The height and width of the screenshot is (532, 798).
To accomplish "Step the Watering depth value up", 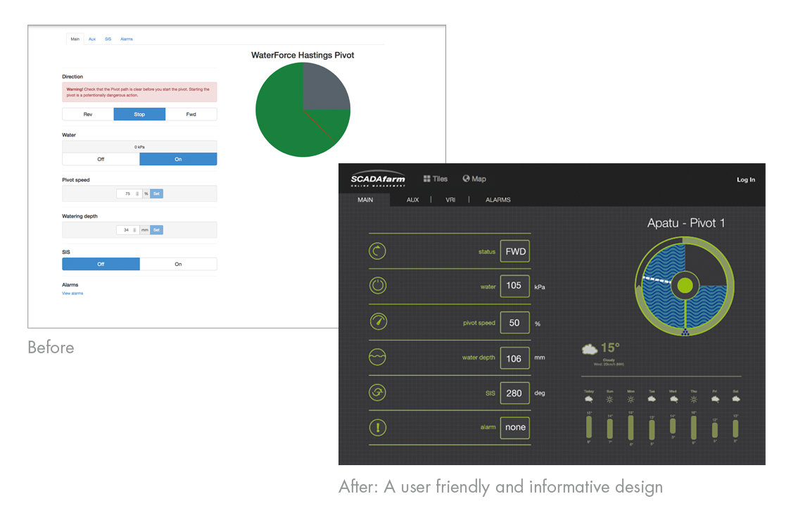I will 134,229.
